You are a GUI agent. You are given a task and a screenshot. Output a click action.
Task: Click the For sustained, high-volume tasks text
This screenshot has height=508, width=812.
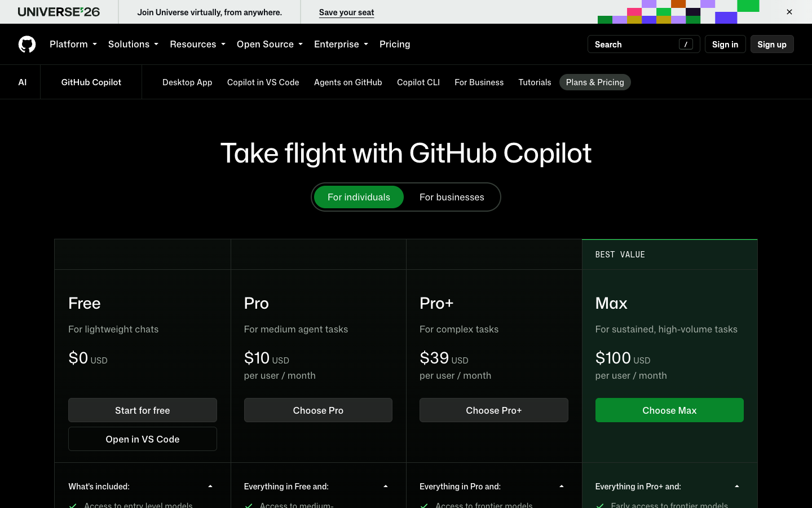pos(667,329)
